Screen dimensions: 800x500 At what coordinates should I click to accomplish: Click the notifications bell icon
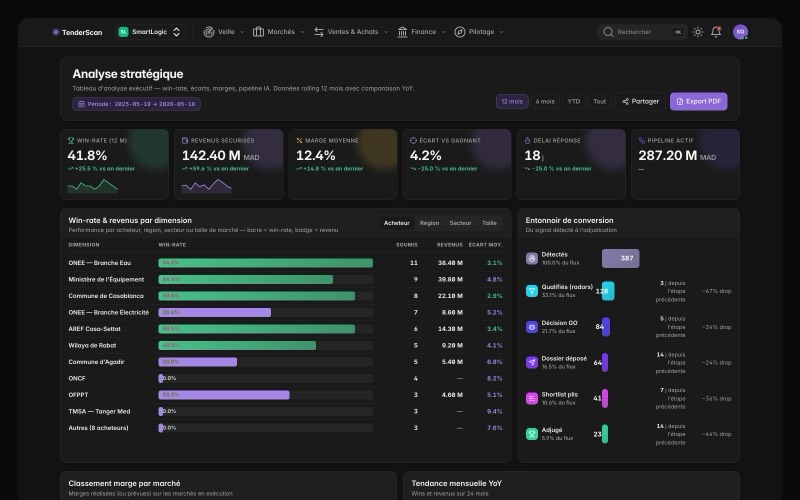point(716,32)
